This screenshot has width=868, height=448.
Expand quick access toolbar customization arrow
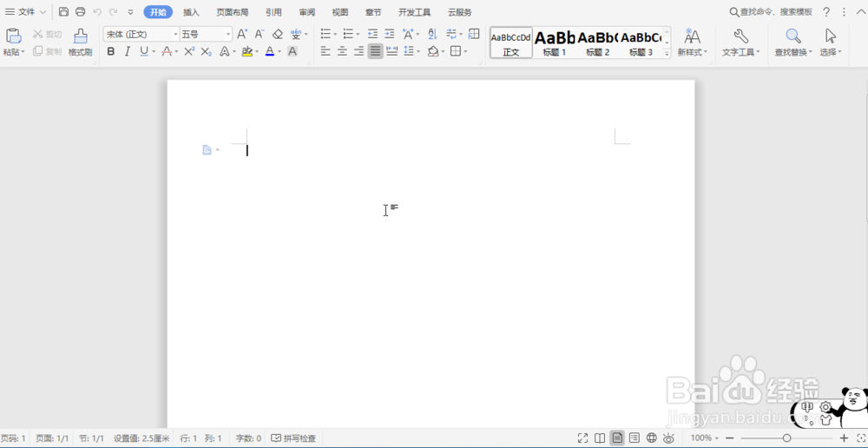pyautogui.click(x=130, y=11)
